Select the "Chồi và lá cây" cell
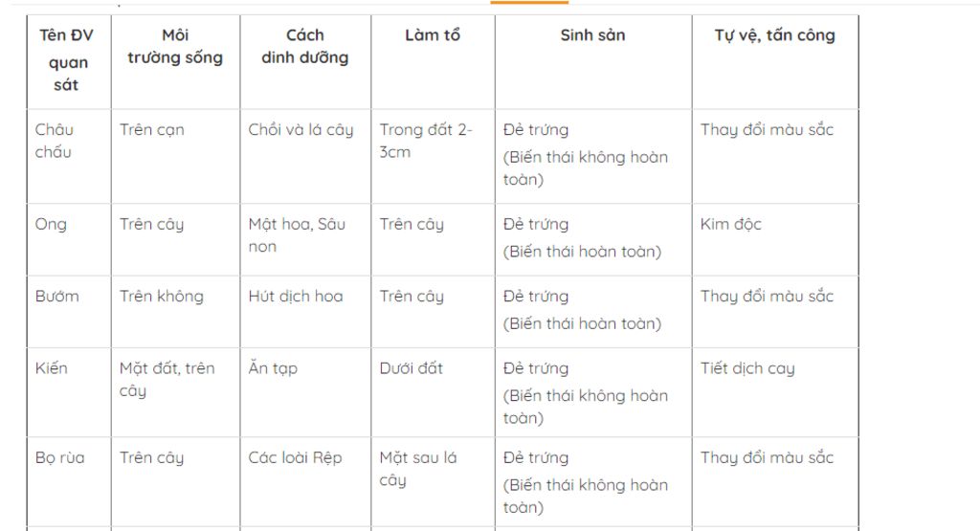The width and height of the screenshot is (980, 531). [301, 129]
